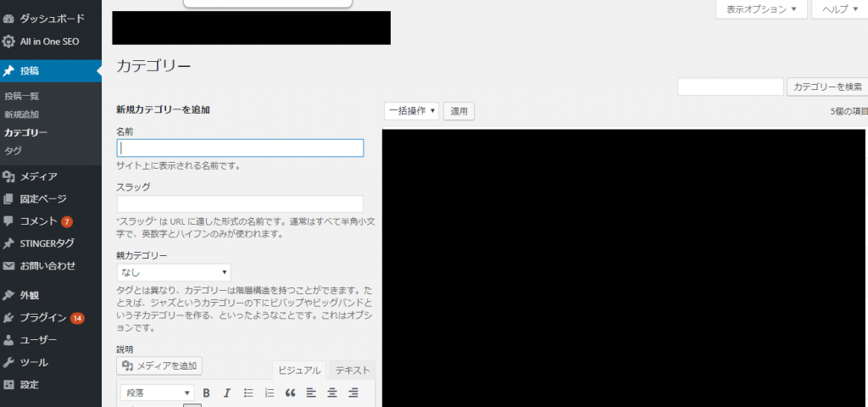Click the 外観 paintbrush icon
Image resolution: width=868 pixels, height=407 pixels.
click(8, 295)
